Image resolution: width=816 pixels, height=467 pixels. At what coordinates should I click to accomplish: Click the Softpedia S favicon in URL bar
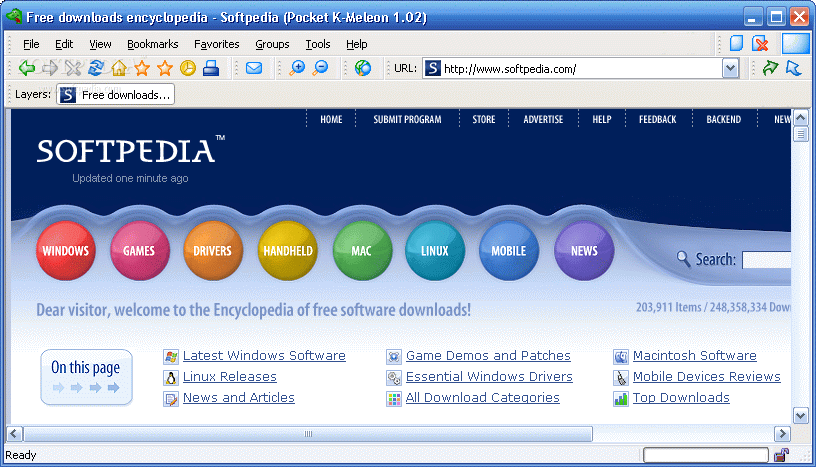pyautogui.click(x=432, y=68)
